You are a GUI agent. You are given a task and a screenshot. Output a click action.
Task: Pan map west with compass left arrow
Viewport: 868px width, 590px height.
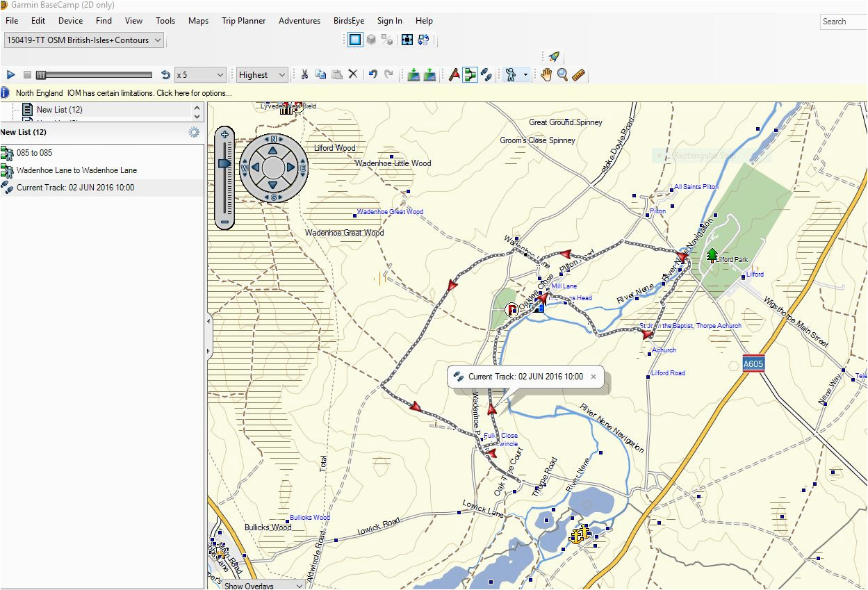255,167
